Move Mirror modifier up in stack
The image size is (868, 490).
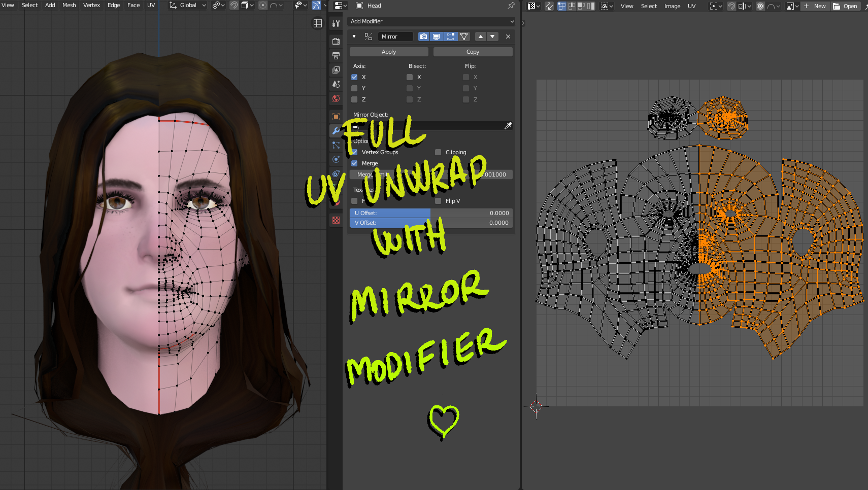(x=481, y=37)
